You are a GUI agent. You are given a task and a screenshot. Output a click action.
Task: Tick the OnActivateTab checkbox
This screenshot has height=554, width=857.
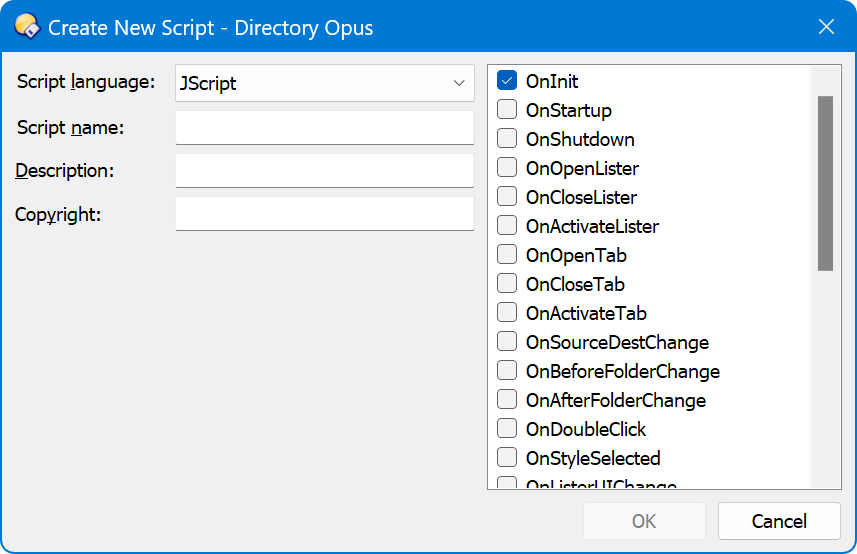pyautogui.click(x=507, y=312)
